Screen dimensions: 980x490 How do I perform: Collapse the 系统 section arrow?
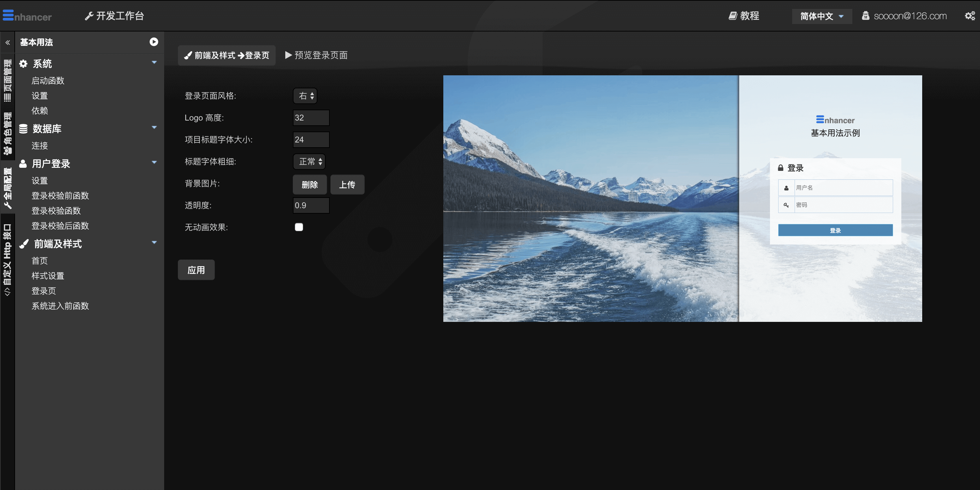[154, 62]
